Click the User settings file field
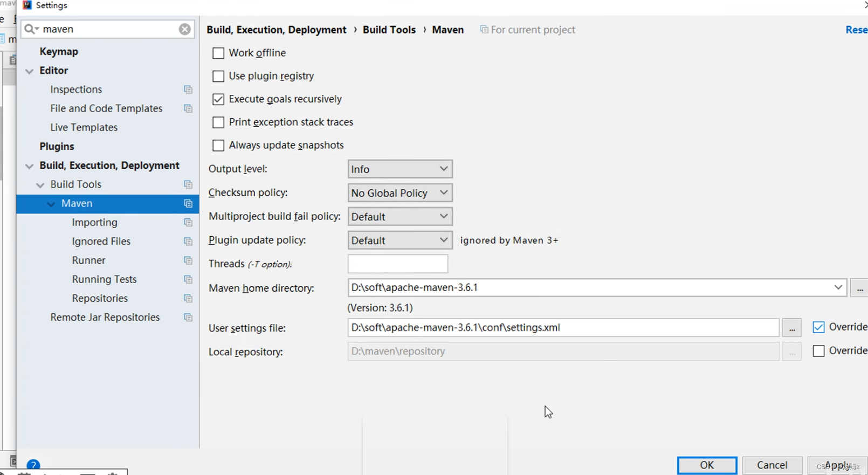The width and height of the screenshot is (868, 475). (563, 328)
